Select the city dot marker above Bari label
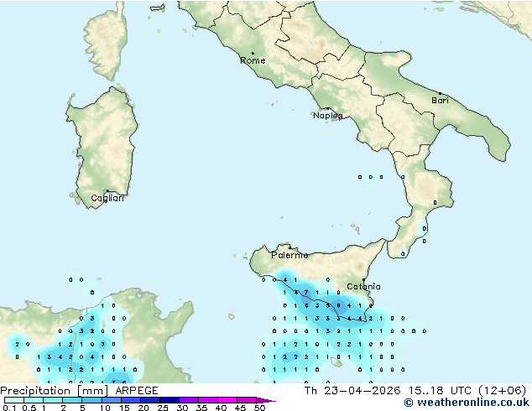Screen dimensions: 532x411 (x=440, y=93)
